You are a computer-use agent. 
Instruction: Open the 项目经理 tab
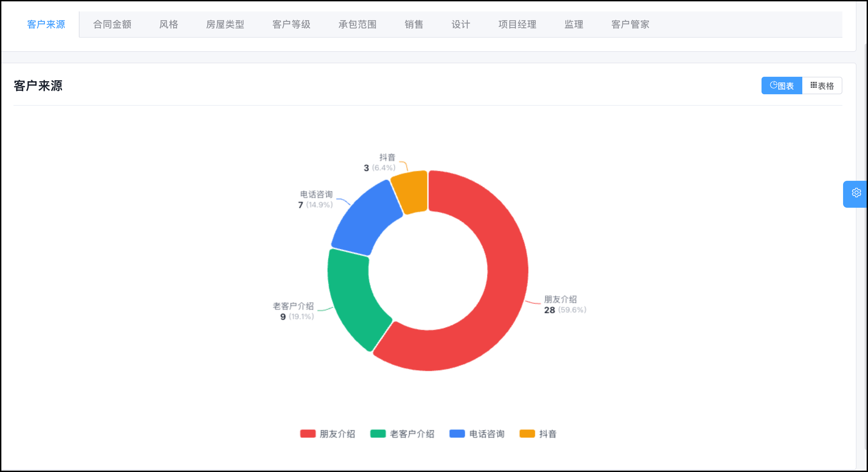[518, 24]
